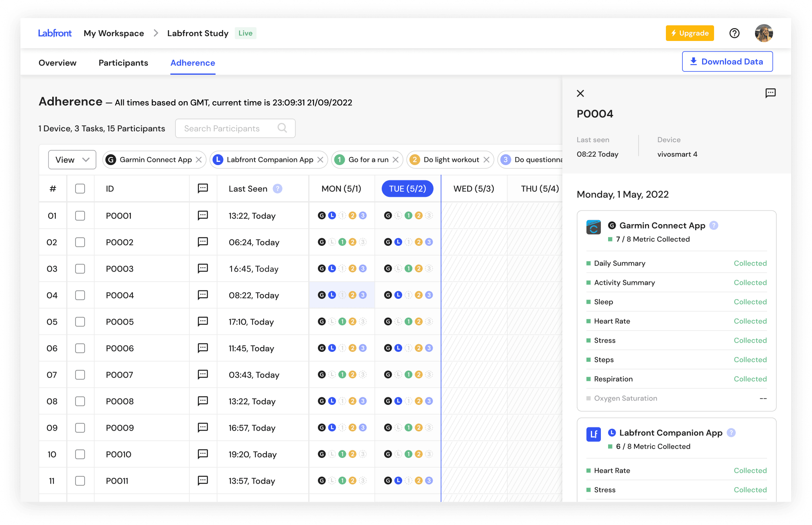The image size is (812, 525).
Task: Select the TUE (5/2) column header
Action: pyautogui.click(x=407, y=189)
